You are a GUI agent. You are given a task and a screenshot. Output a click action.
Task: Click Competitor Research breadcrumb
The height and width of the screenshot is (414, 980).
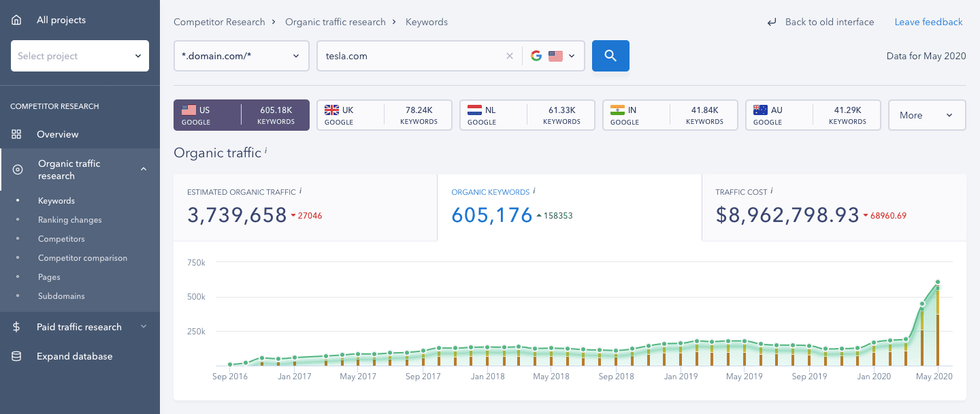219,22
